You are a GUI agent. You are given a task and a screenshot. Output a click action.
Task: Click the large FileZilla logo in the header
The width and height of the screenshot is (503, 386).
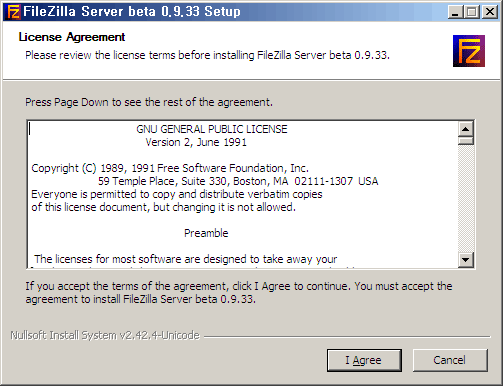[469, 51]
